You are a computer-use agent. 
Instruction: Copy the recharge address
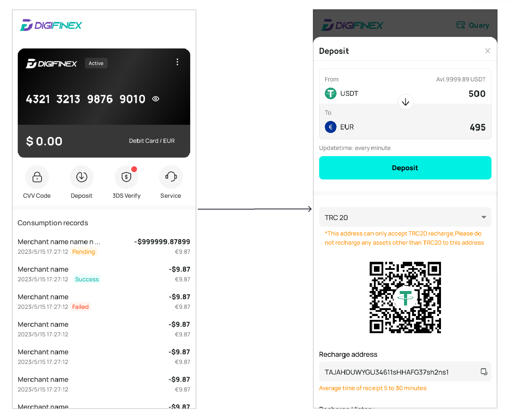click(483, 372)
